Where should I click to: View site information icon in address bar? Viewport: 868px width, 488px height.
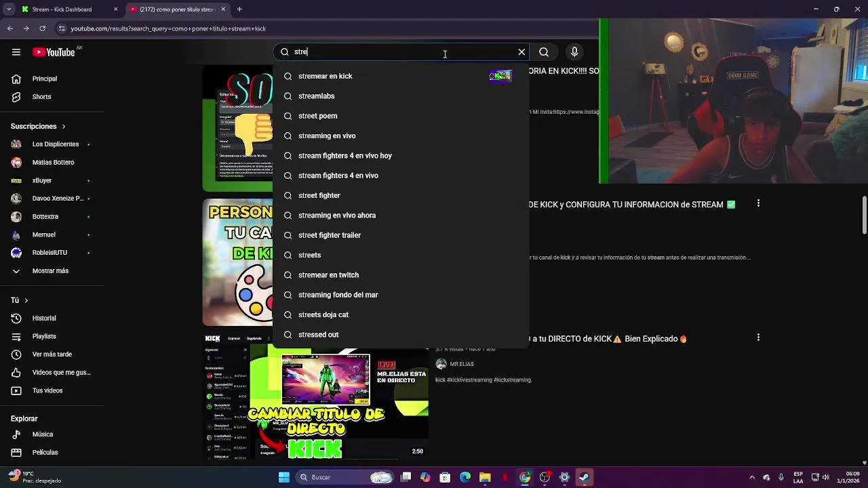click(x=62, y=28)
